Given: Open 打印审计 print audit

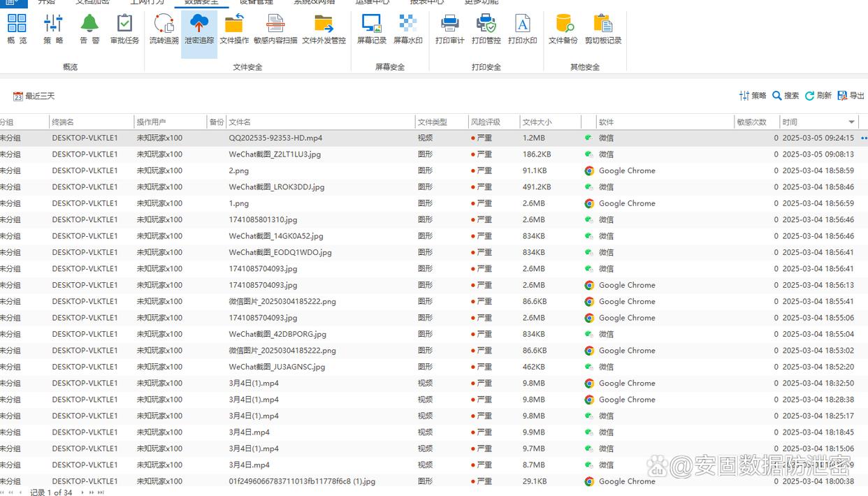Looking at the screenshot, I should click(449, 29).
